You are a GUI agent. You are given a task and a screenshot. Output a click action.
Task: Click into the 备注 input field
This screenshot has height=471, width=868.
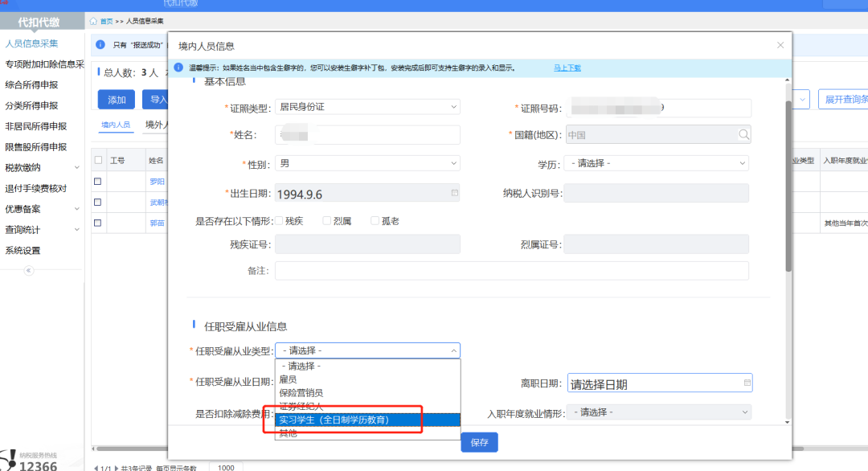tap(511, 271)
